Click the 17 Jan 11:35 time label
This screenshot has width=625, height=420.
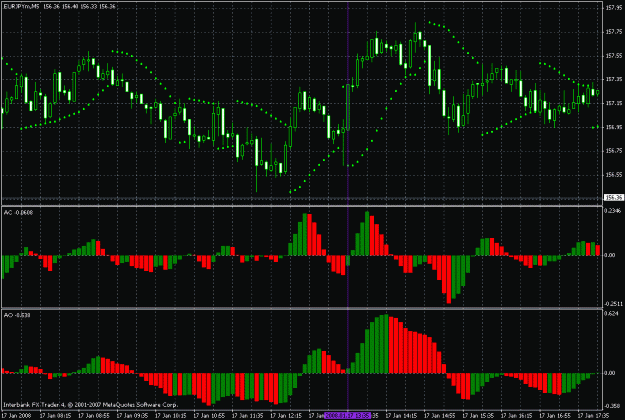point(247,416)
